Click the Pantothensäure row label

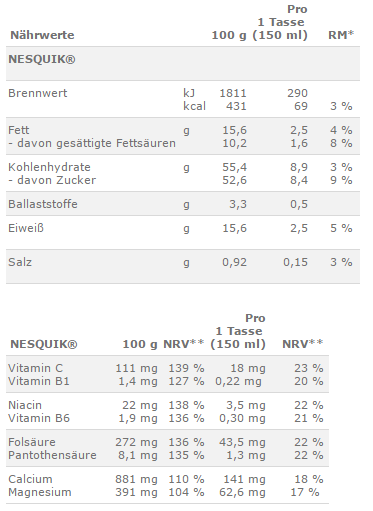(x=52, y=455)
